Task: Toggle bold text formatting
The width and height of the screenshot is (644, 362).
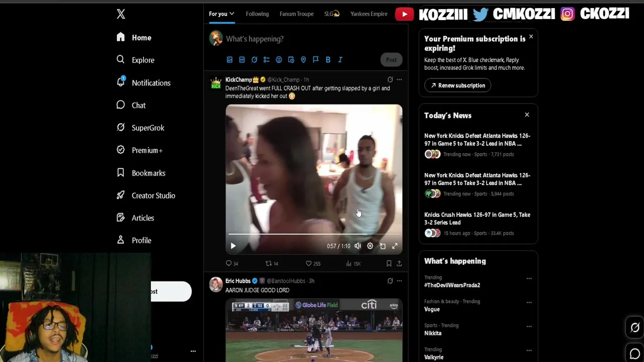Action: click(328, 60)
